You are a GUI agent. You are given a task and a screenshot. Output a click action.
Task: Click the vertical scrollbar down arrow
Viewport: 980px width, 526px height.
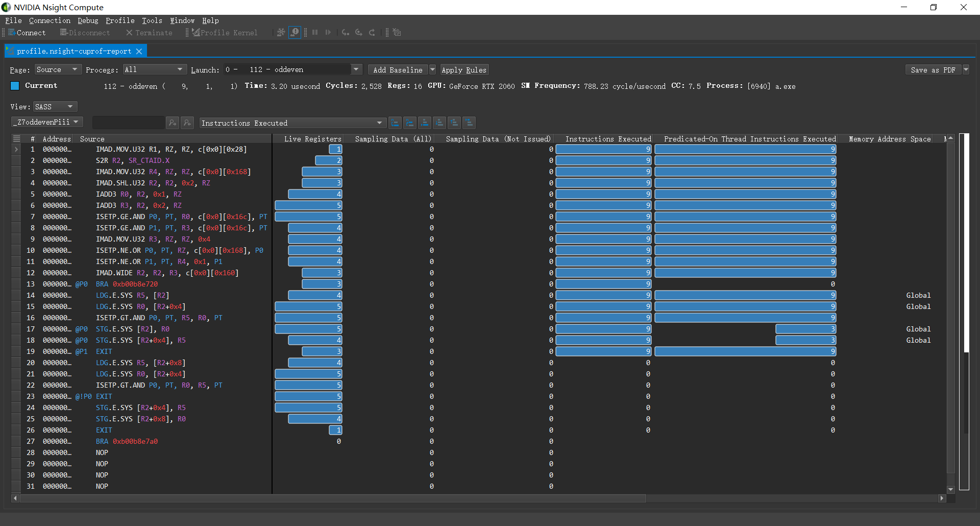pyautogui.click(x=950, y=489)
